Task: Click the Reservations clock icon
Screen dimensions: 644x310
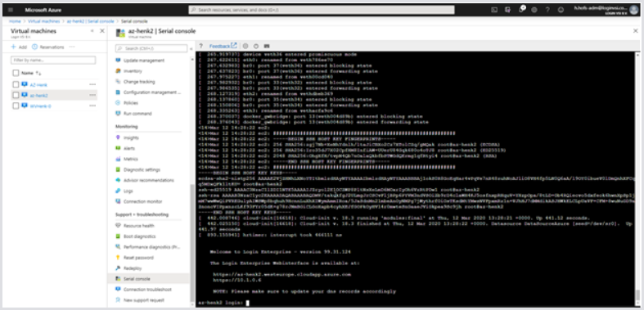Action: tap(35, 47)
